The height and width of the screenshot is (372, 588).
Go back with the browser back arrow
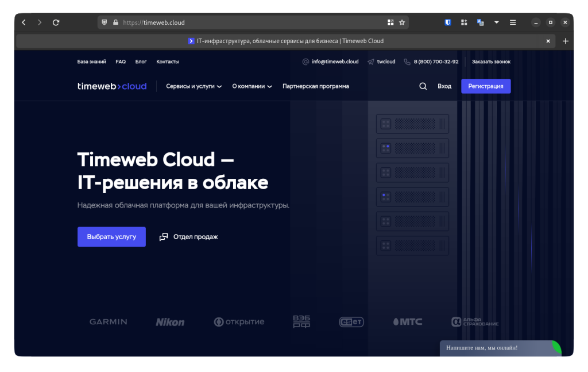24,22
